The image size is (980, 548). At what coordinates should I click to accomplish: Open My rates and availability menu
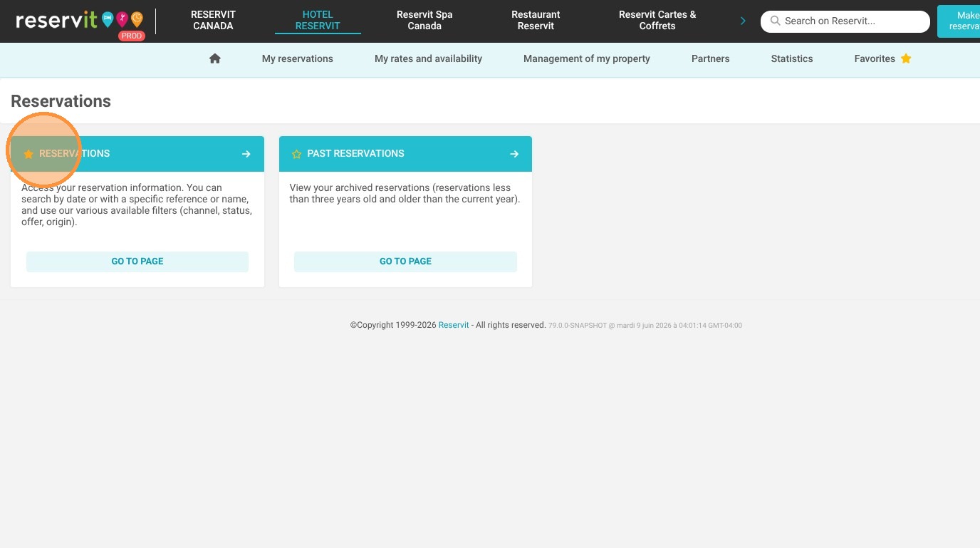click(429, 58)
